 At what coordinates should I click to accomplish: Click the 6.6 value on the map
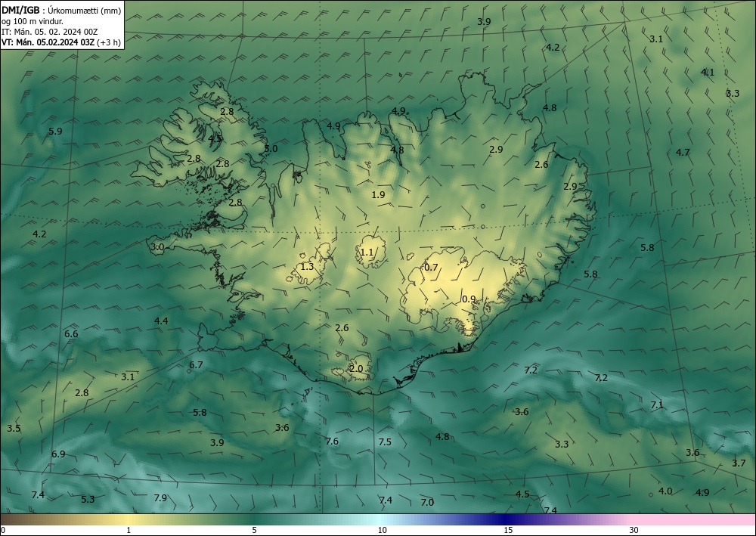pyautogui.click(x=71, y=333)
